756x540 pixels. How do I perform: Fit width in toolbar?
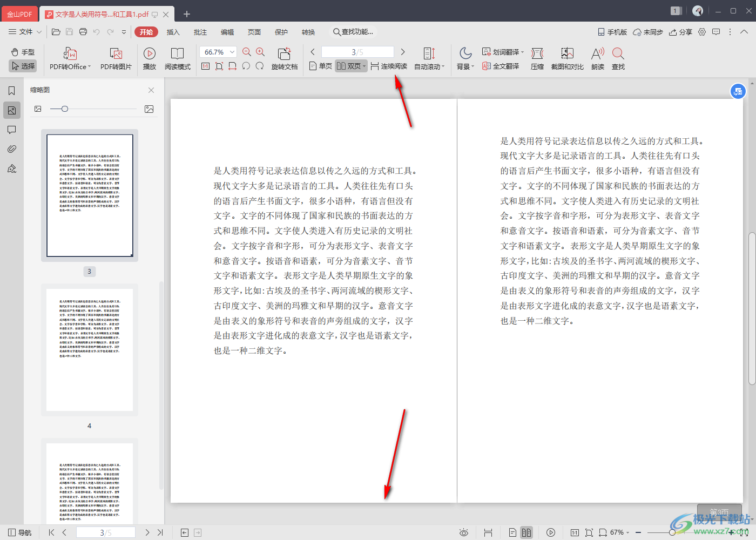(x=232, y=66)
